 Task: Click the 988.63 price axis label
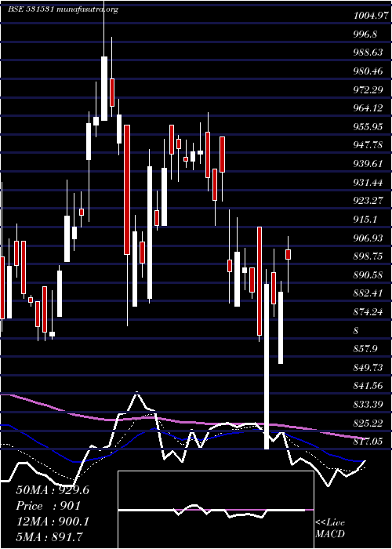click(x=368, y=53)
